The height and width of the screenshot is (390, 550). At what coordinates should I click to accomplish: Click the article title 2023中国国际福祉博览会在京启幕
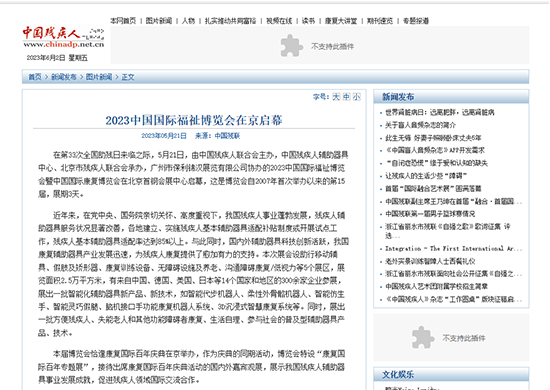pyautogui.click(x=194, y=120)
